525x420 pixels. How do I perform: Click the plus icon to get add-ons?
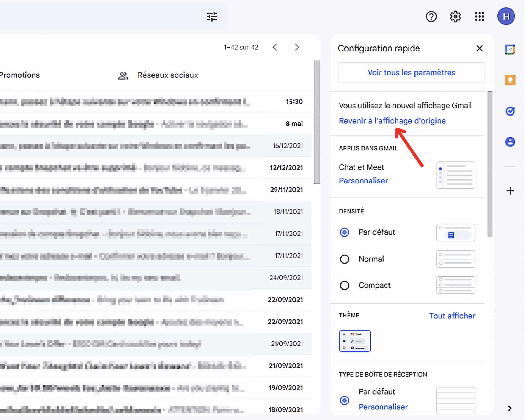pos(510,191)
